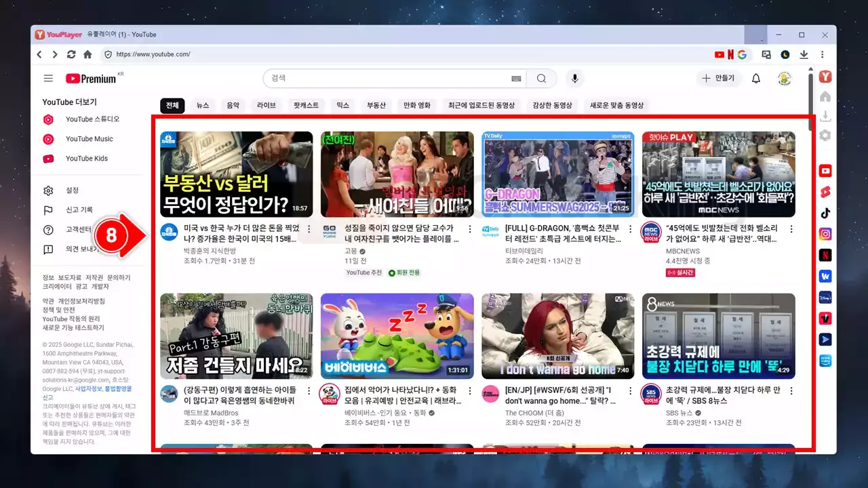This screenshot has height=488, width=868.
Task: Open more options for G-DRAGON video
Action: 631,229
